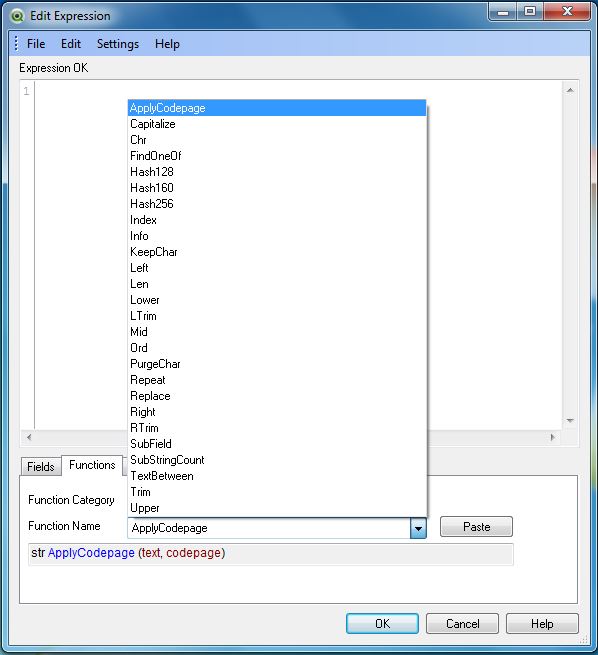This screenshot has height=655, width=598.
Task: Click the editor scroll down arrow
Action: pos(570,421)
